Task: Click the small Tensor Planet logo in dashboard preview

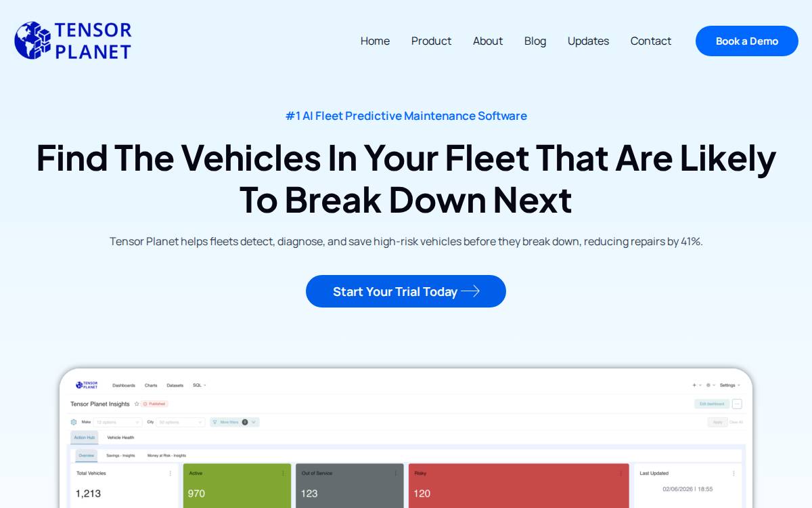Action: tap(87, 385)
